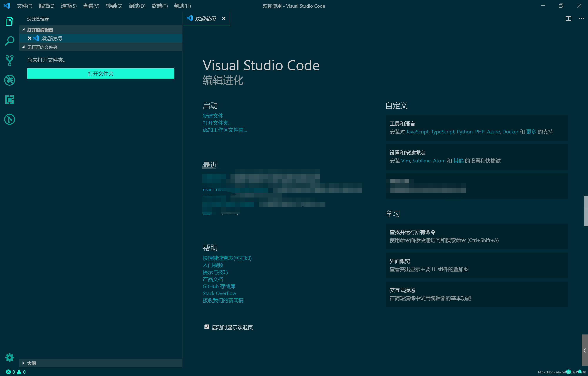Open the 文件(F) menu

24,6
